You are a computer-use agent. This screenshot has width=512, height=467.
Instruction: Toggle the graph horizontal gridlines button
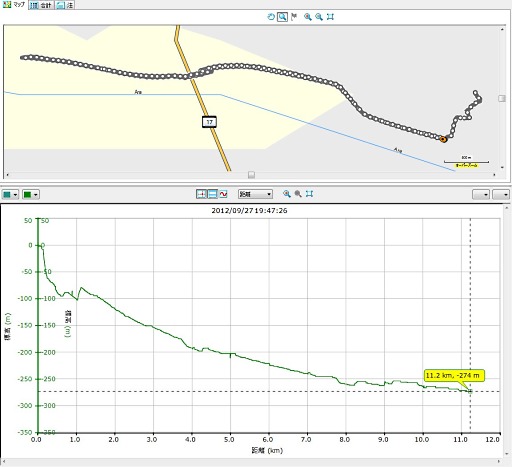212,194
